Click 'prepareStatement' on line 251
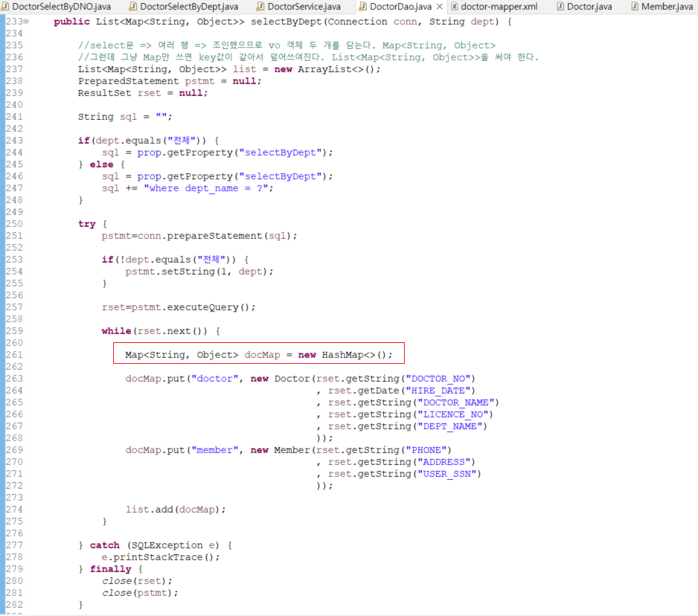The image size is (698, 616). pos(214,236)
